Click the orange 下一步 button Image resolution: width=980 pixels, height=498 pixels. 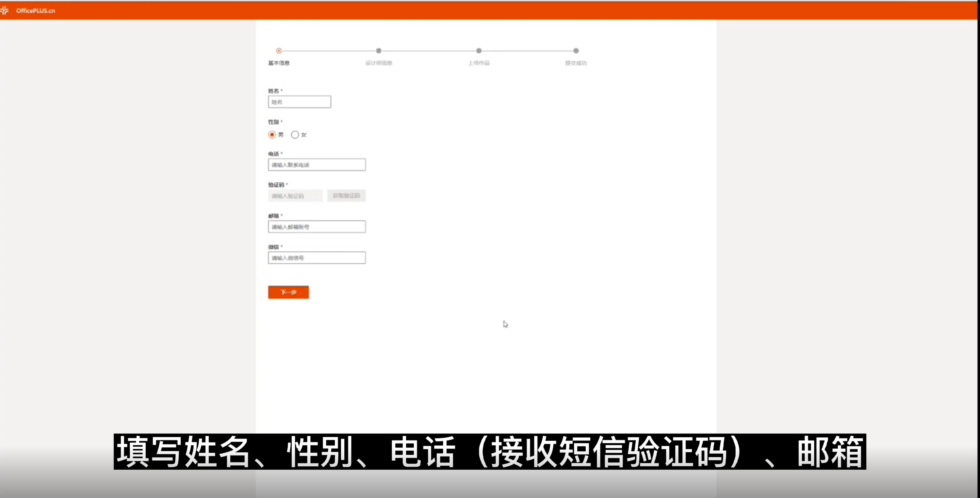click(288, 292)
